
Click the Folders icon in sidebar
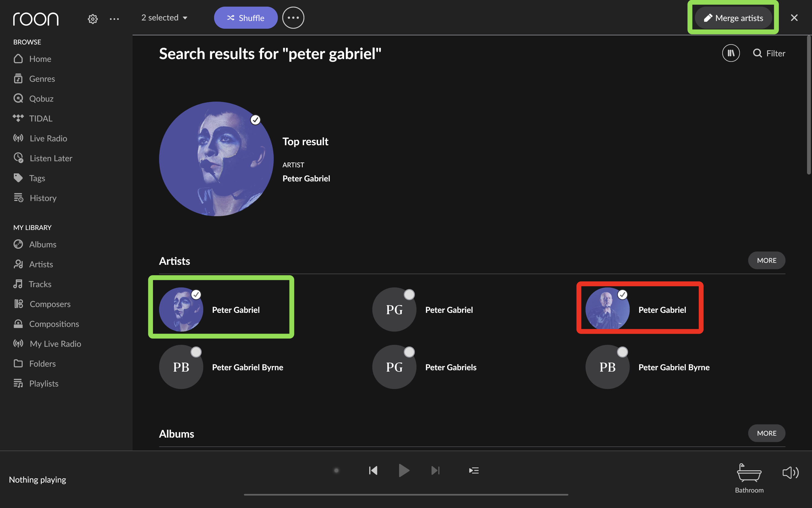coord(18,363)
